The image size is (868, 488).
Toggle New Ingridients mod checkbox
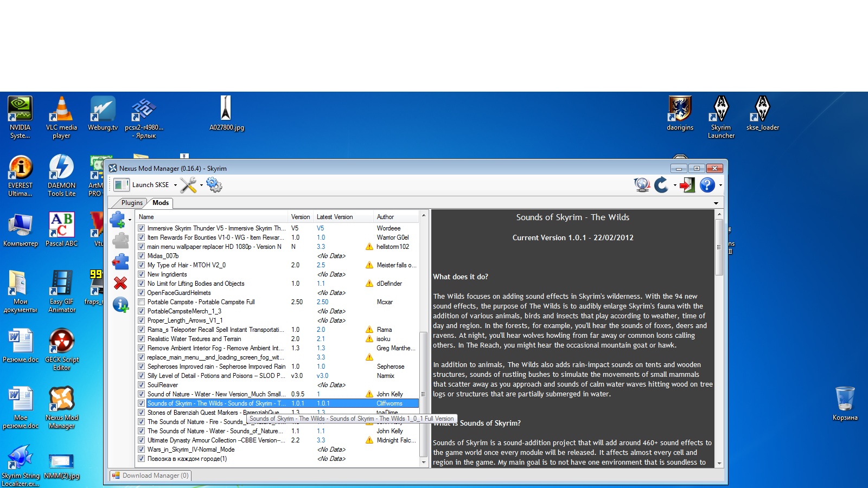[x=142, y=274]
